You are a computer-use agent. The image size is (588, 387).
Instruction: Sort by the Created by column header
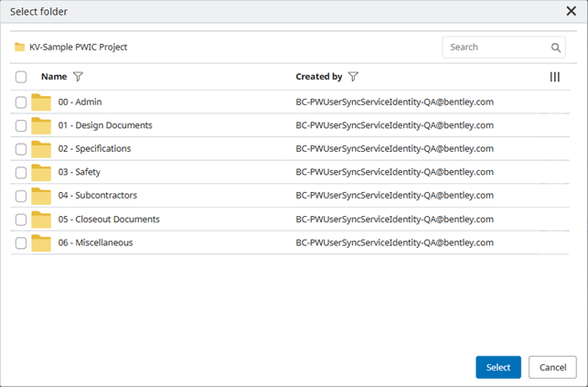(x=318, y=77)
